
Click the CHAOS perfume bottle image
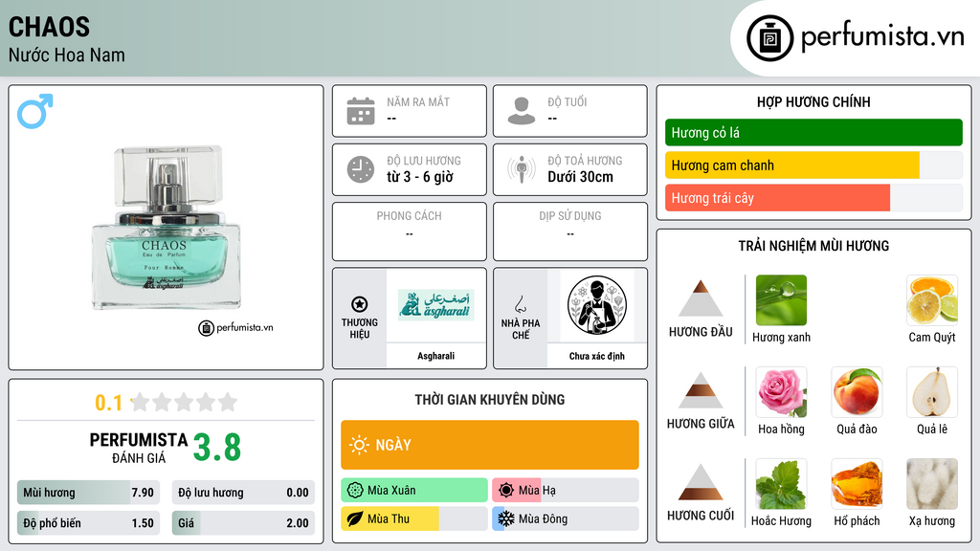point(167,228)
